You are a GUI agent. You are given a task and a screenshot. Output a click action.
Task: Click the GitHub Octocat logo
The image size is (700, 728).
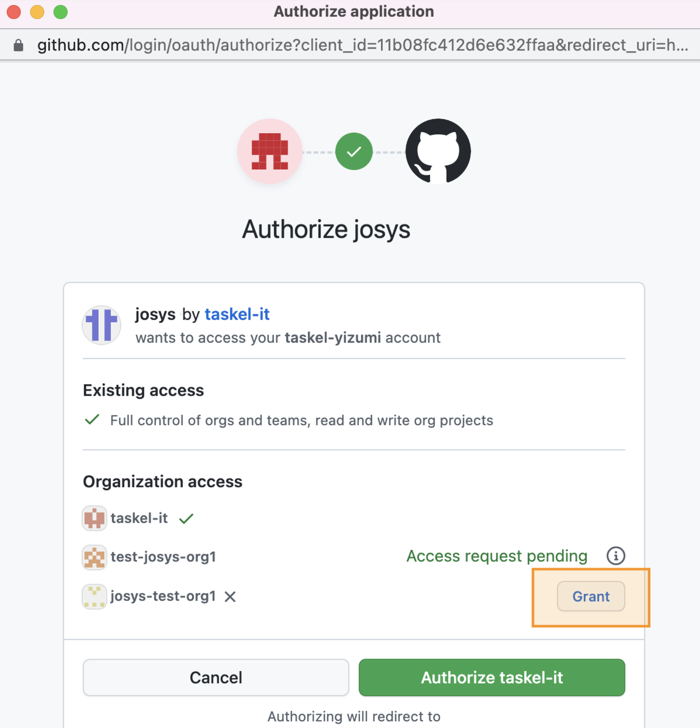pyautogui.click(x=438, y=151)
